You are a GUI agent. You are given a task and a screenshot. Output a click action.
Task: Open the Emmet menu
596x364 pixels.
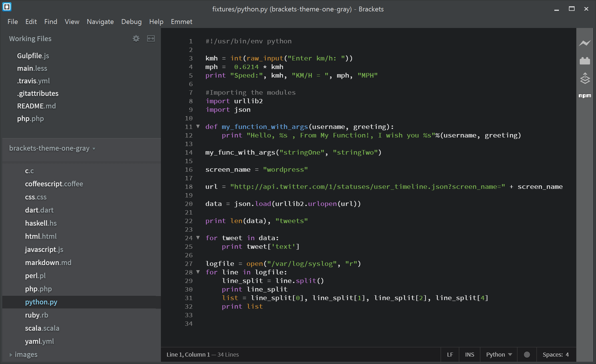pyautogui.click(x=181, y=21)
